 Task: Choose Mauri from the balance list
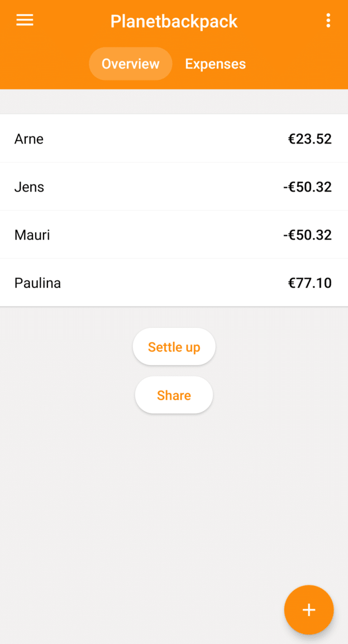point(32,235)
